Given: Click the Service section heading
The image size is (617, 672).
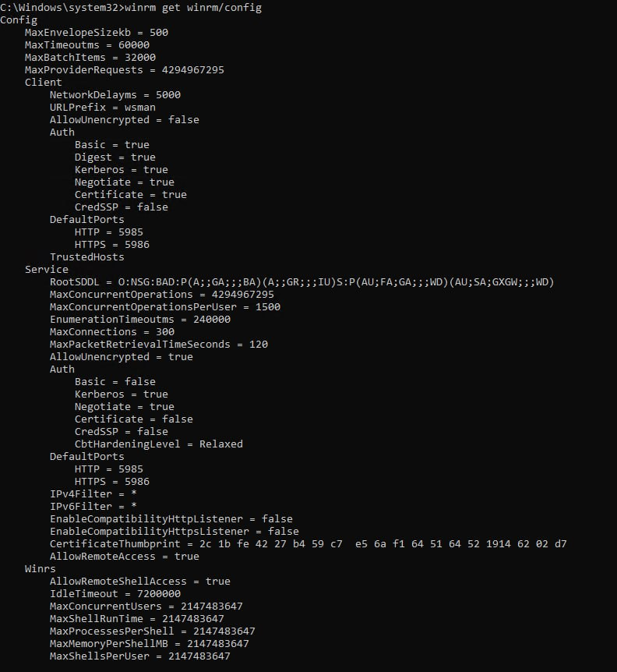Looking at the screenshot, I should (x=47, y=269).
